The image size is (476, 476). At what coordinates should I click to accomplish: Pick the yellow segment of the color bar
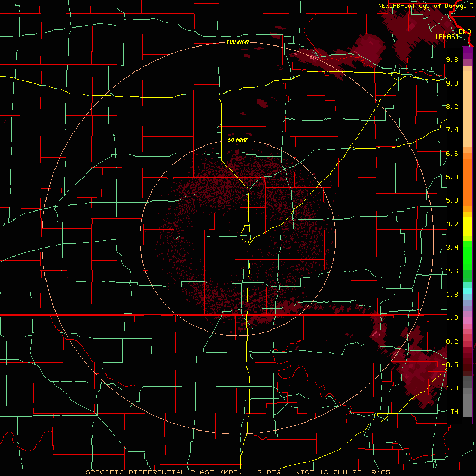(x=467, y=227)
